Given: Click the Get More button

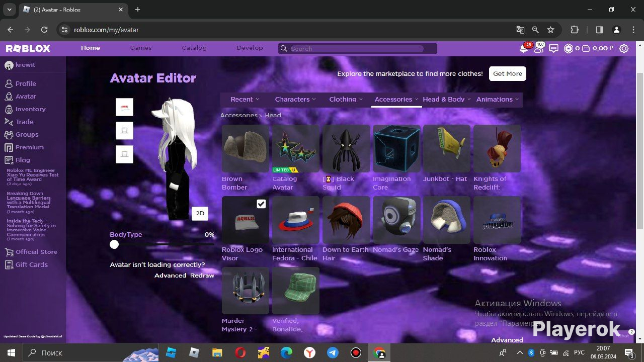Looking at the screenshot, I should (508, 73).
